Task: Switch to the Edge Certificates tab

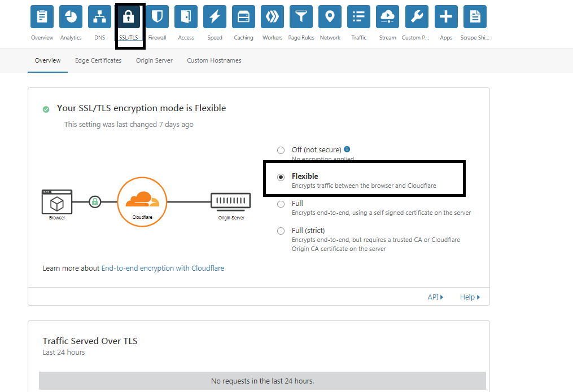Action: pyautogui.click(x=98, y=60)
